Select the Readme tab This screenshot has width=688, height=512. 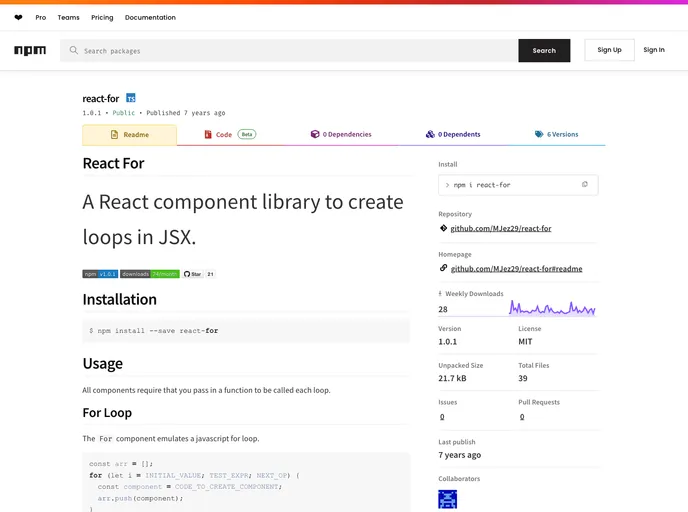coord(129,135)
